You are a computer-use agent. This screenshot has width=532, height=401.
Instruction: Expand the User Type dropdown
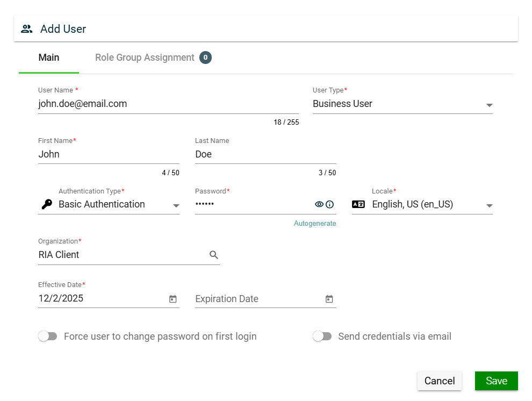pos(489,105)
